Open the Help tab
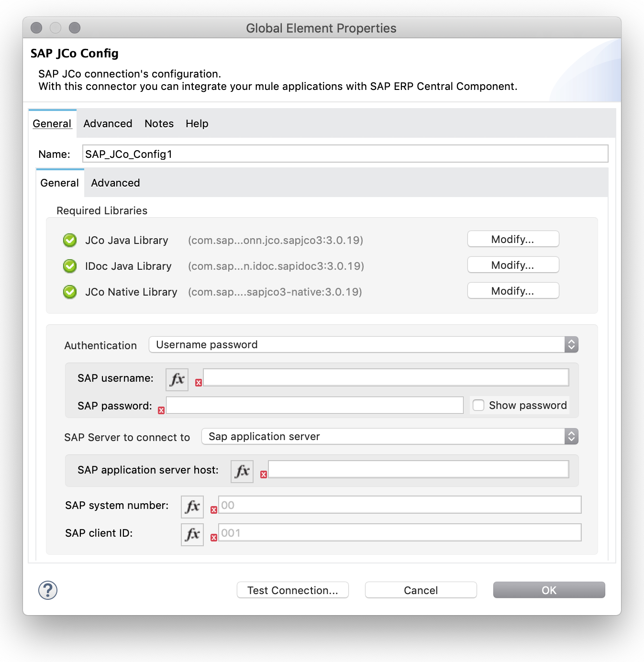The height and width of the screenshot is (662, 644). [197, 123]
